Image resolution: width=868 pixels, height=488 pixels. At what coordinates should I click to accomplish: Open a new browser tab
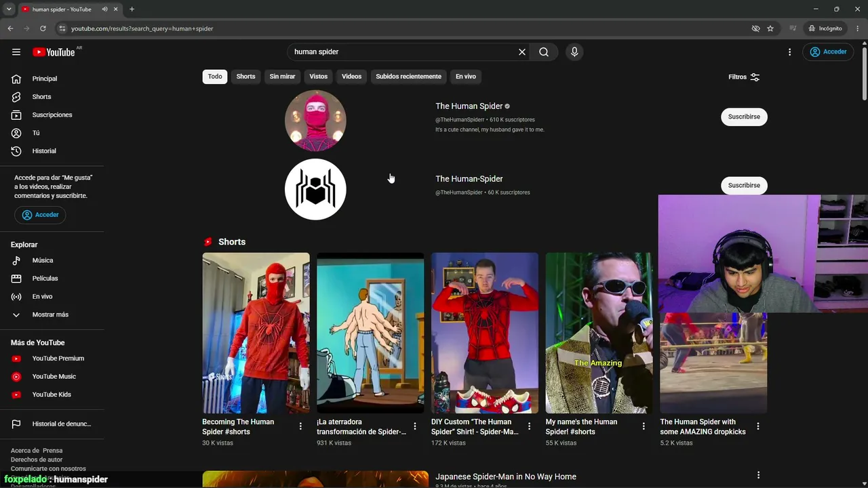tap(132, 9)
